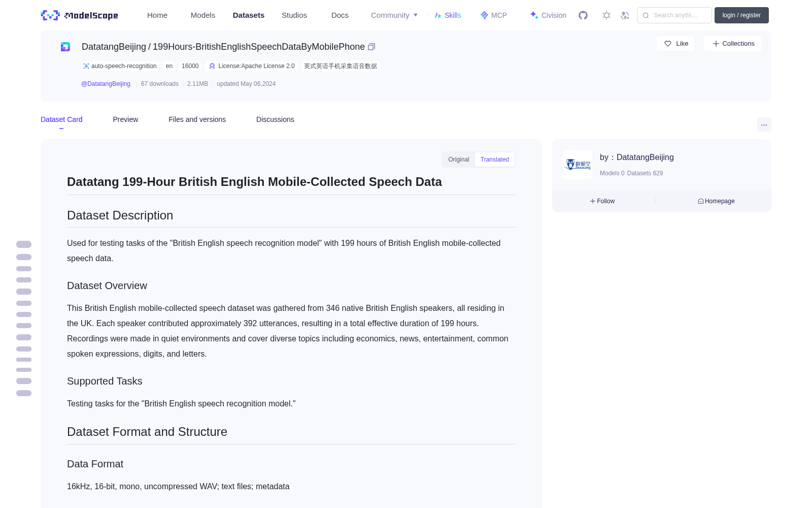Click the ModelScope logo

click(x=80, y=15)
